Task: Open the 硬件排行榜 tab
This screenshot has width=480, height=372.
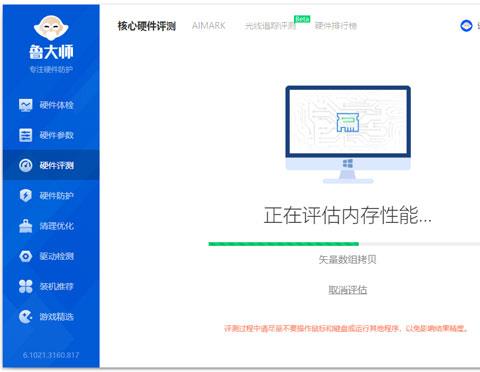Action: click(336, 26)
